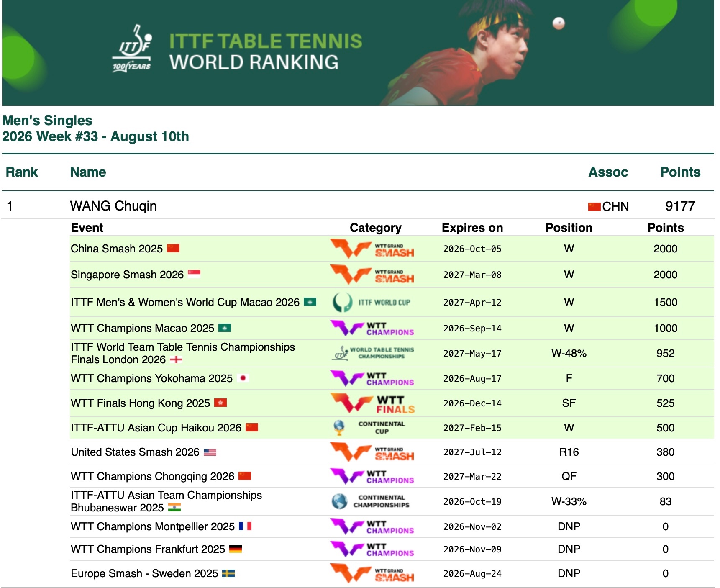Click the ITTF 100 Years logo

(x=132, y=49)
